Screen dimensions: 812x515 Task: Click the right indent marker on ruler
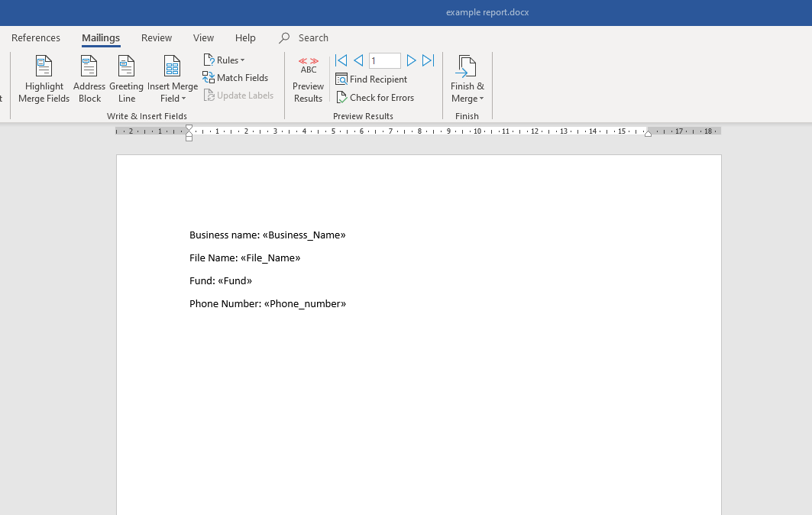[648, 134]
